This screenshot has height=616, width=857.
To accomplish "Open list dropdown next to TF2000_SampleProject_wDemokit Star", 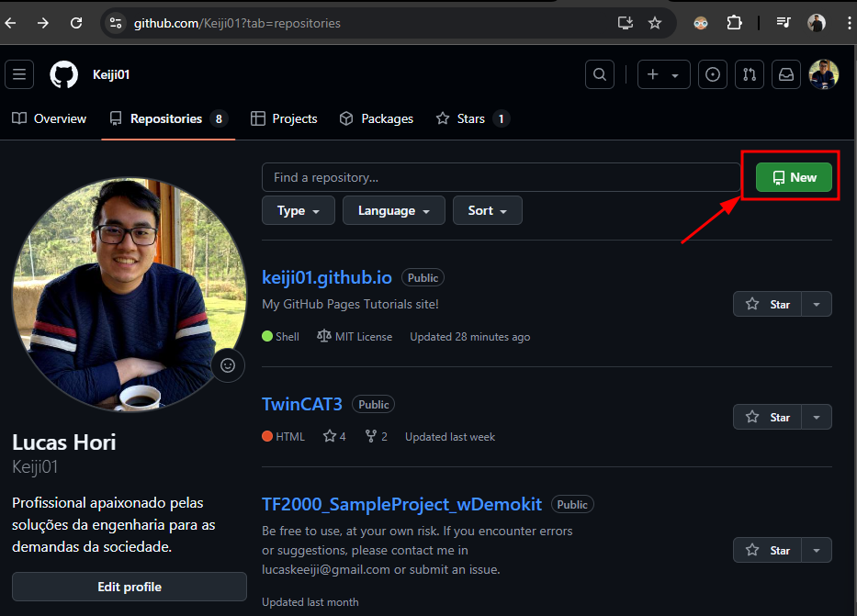I will pyautogui.click(x=817, y=550).
